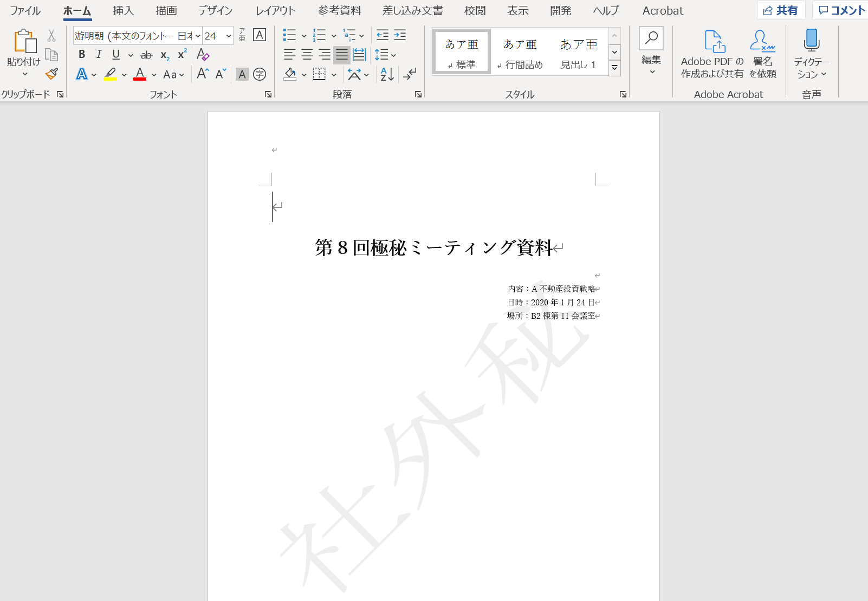Click the distribute text evenly icon

tap(359, 55)
